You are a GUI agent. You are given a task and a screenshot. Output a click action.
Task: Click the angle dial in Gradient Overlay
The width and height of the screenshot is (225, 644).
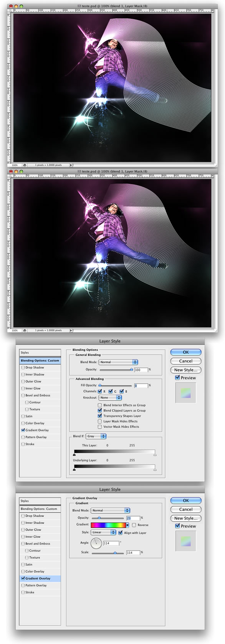97,543
